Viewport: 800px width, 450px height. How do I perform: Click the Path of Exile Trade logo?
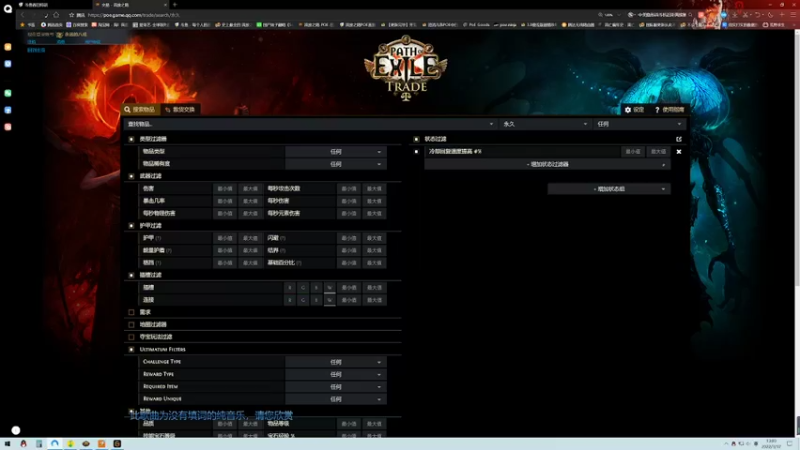pyautogui.click(x=406, y=67)
